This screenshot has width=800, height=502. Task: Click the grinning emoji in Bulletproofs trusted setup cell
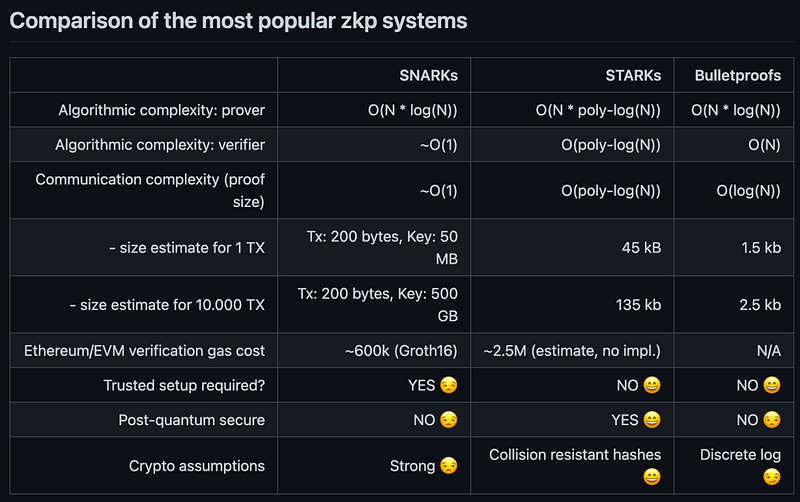771,386
